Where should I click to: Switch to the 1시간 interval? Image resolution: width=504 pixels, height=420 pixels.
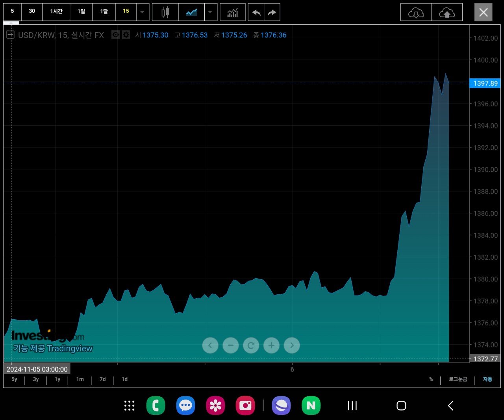point(56,11)
